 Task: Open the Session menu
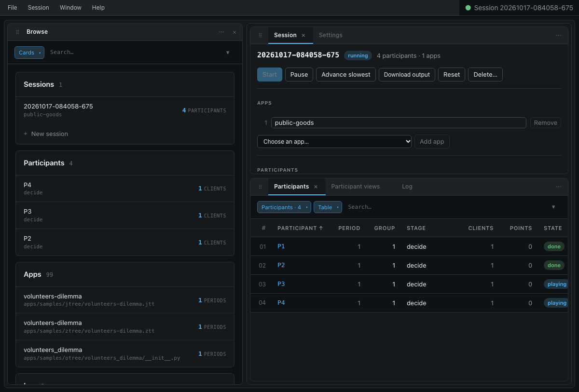pos(39,8)
